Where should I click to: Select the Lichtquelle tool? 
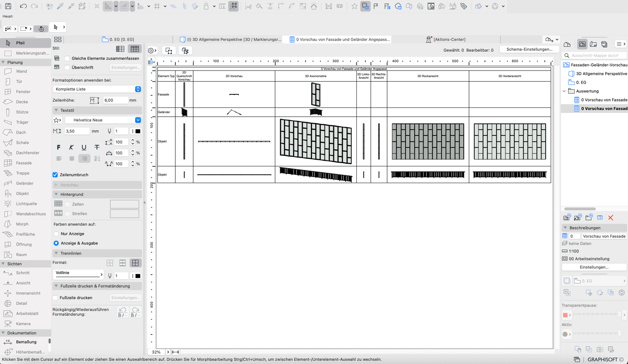point(25,204)
